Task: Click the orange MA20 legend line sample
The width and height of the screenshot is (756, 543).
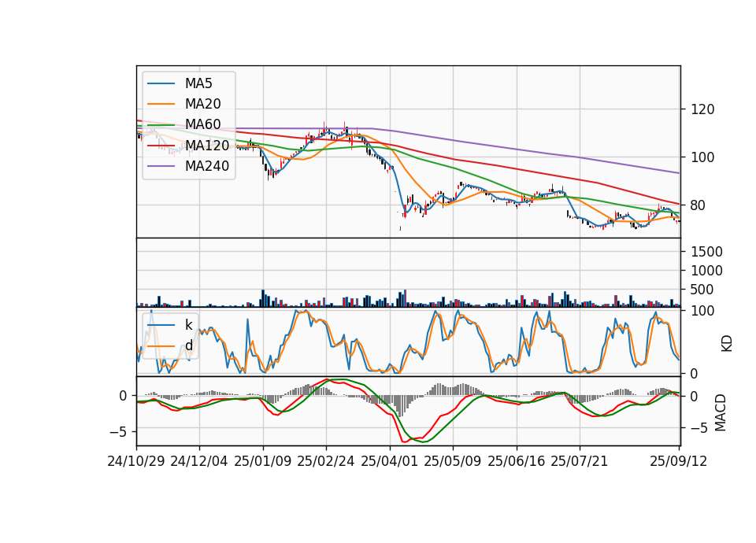Action: (x=161, y=104)
